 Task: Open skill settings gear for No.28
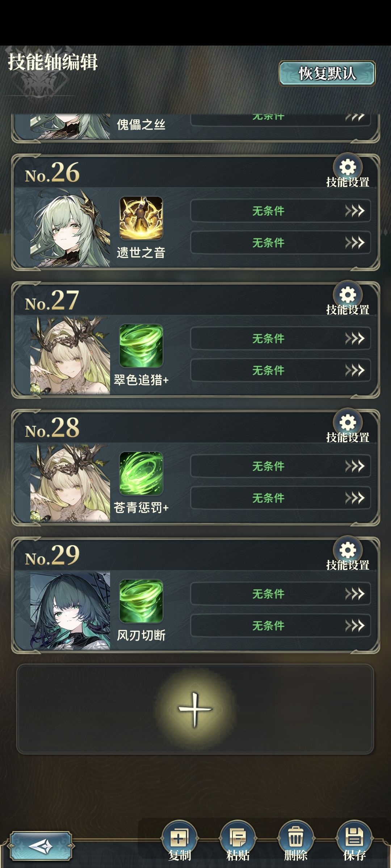click(348, 423)
